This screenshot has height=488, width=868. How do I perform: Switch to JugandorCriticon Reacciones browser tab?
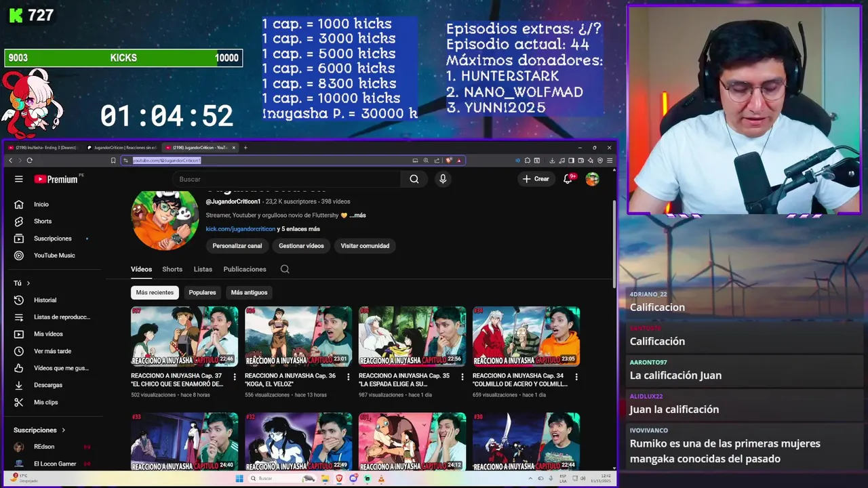[123, 147]
